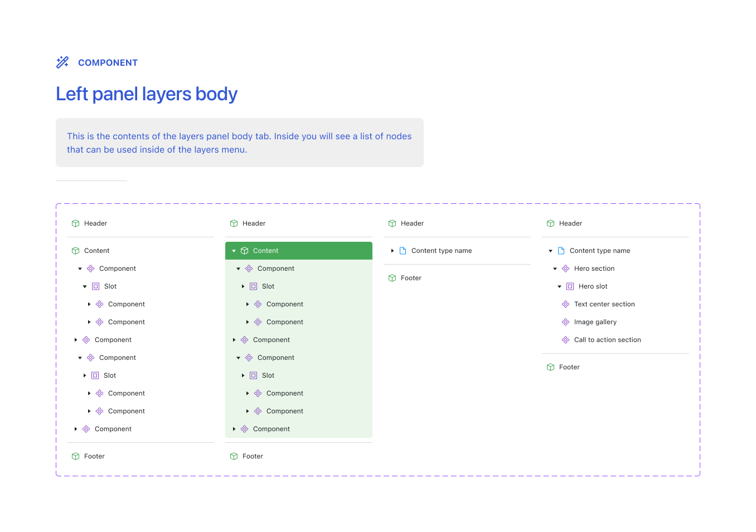Collapse the highlighted Content node

tap(234, 250)
